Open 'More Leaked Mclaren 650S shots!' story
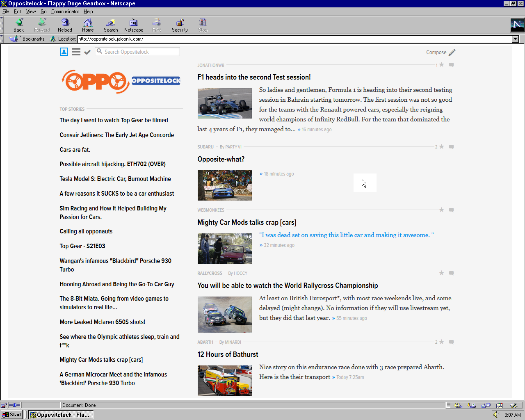This screenshot has width=525, height=420. click(x=102, y=322)
